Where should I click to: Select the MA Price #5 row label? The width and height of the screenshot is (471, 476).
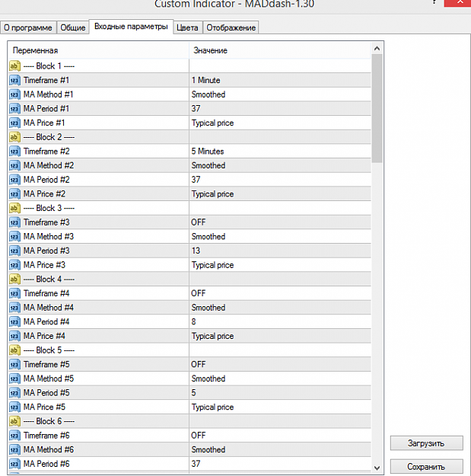click(44, 407)
